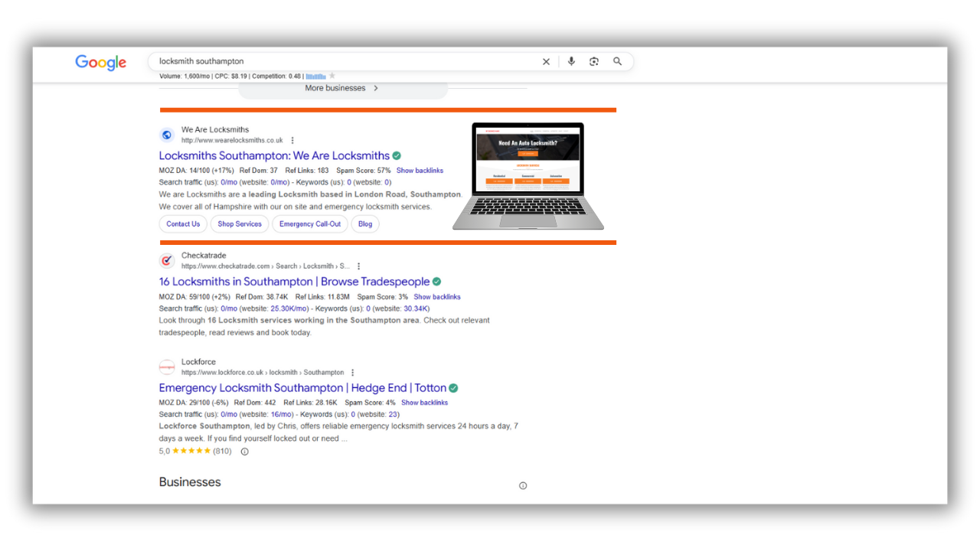
Task: Click the Google logo
Action: (x=100, y=63)
